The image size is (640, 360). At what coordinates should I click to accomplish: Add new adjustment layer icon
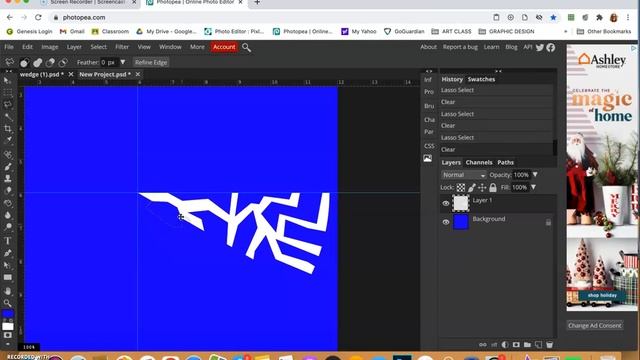click(x=505, y=344)
